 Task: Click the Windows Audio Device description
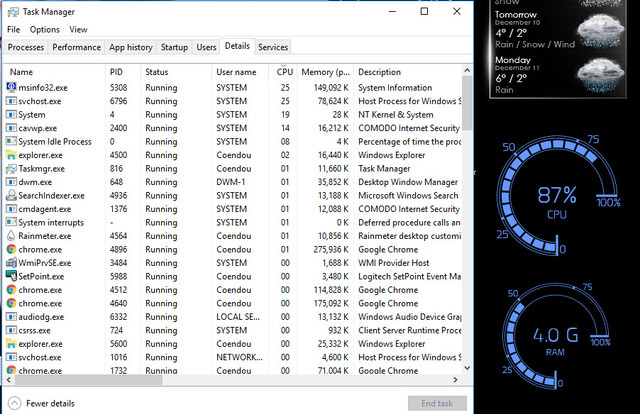coord(410,316)
